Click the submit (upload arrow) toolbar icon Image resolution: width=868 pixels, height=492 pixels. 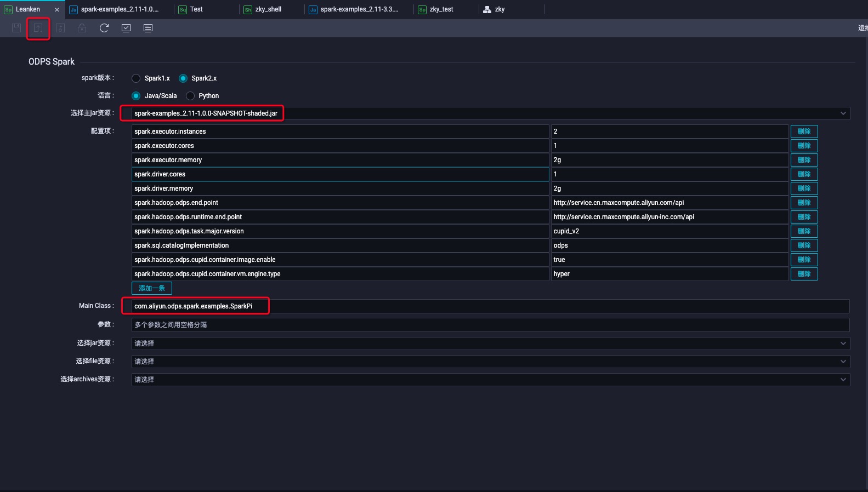[x=38, y=28]
